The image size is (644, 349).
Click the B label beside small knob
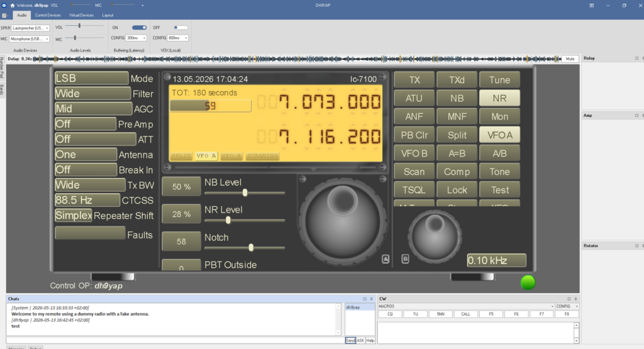point(405,259)
